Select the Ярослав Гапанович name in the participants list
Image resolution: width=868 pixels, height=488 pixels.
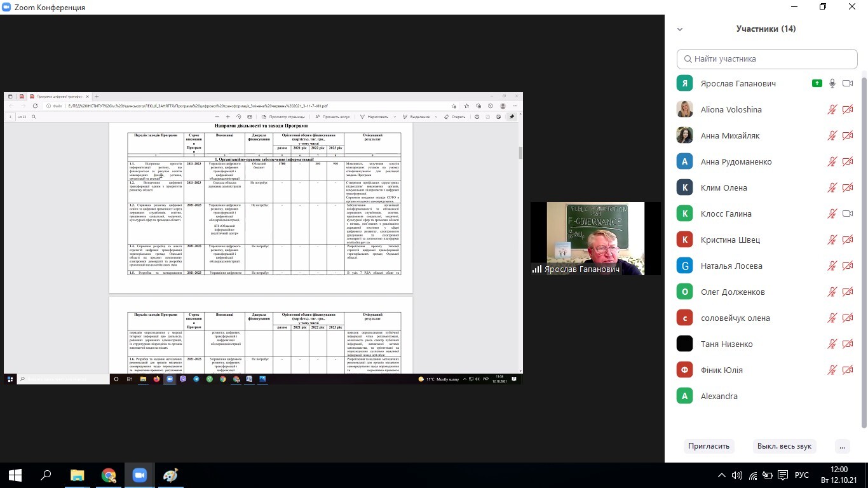[x=738, y=83]
